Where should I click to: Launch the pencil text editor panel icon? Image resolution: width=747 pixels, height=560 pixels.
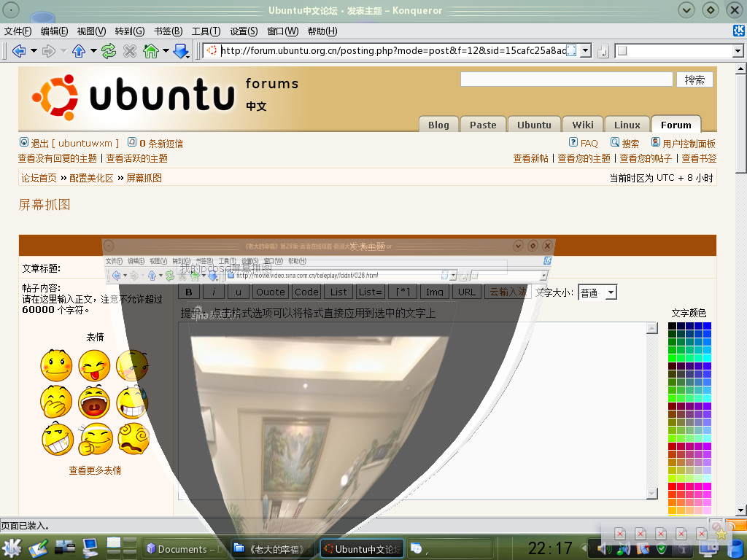[x=38, y=548]
